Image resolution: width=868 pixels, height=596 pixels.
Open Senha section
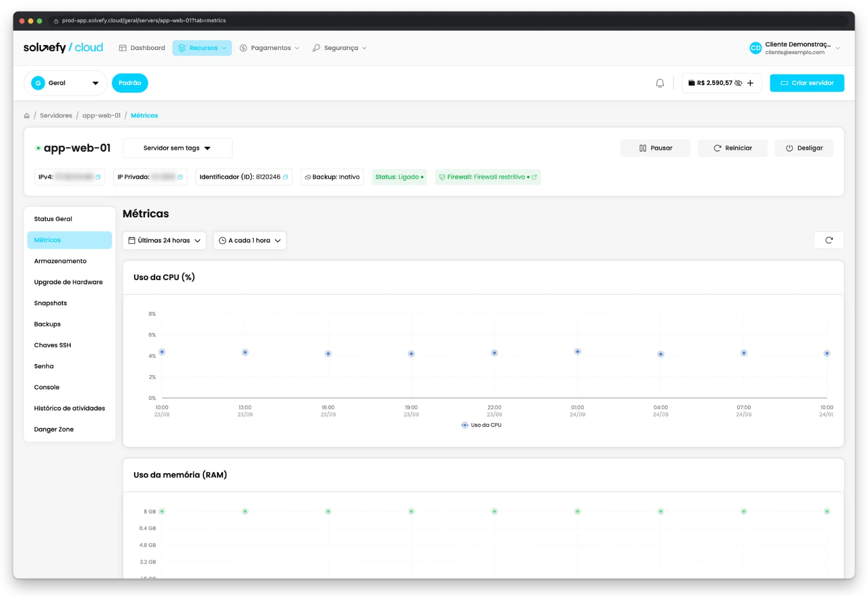tap(70, 366)
